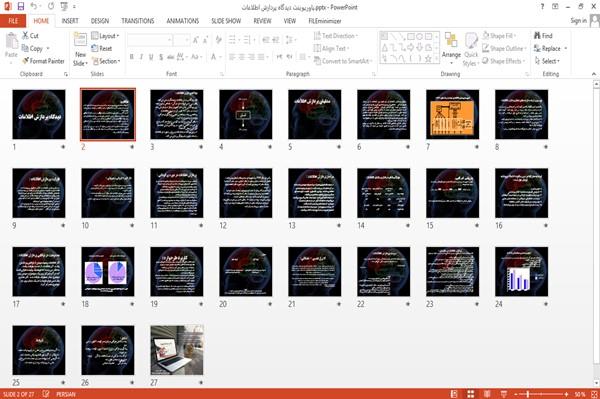Click Reset slide button
Image resolution: width=600 pixels, height=399 pixels.
pyautogui.click(x=102, y=48)
